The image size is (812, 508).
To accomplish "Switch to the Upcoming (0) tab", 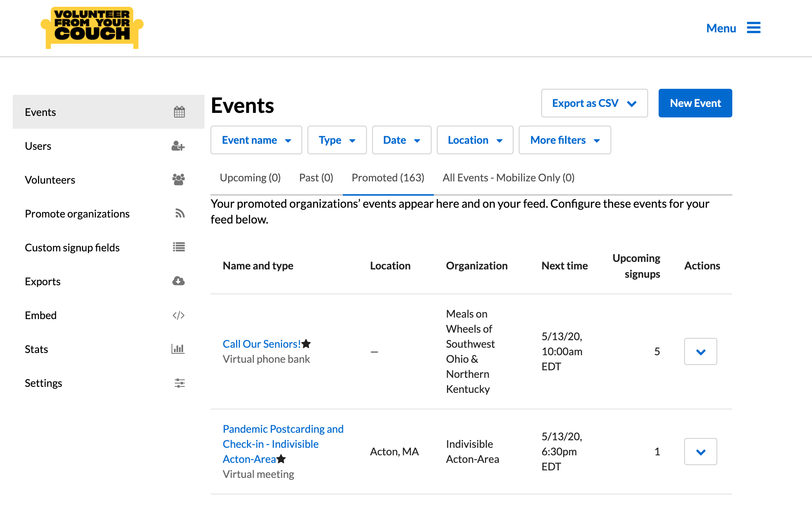I will click(x=250, y=178).
